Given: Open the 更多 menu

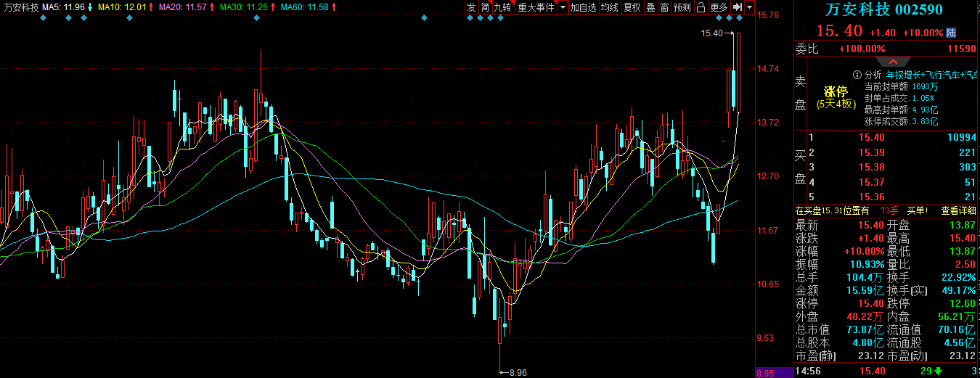Looking at the screenshot, I should pyautogui.click(x=719, y=7).
